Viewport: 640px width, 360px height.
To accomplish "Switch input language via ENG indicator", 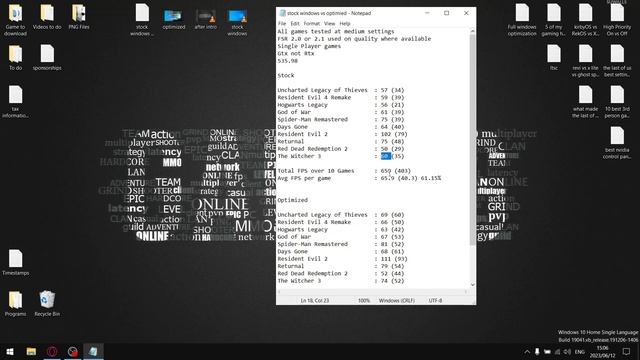I will click(580, 352).
